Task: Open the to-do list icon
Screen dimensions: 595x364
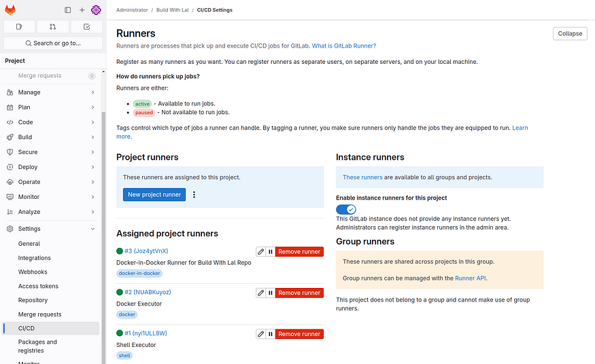Action: 86,26
